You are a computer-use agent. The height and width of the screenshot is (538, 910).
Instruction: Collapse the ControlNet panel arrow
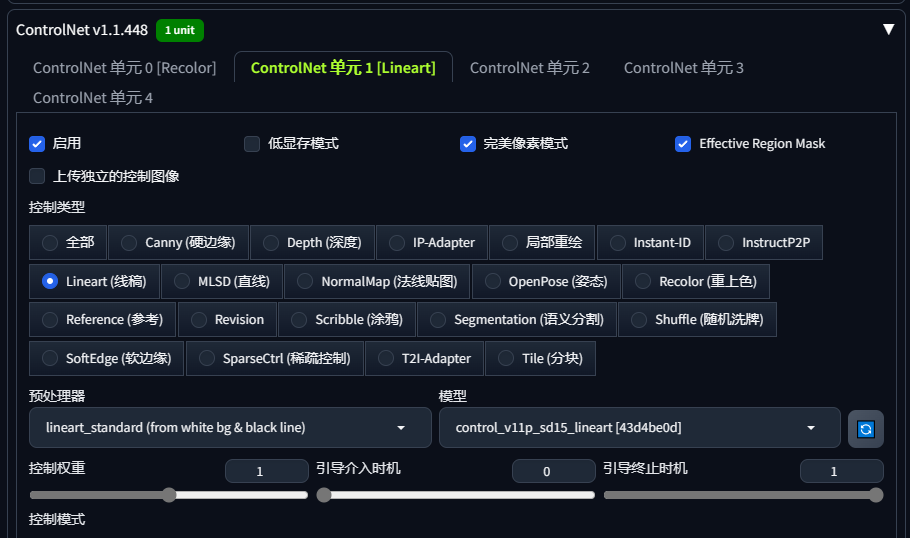point(888,29)
